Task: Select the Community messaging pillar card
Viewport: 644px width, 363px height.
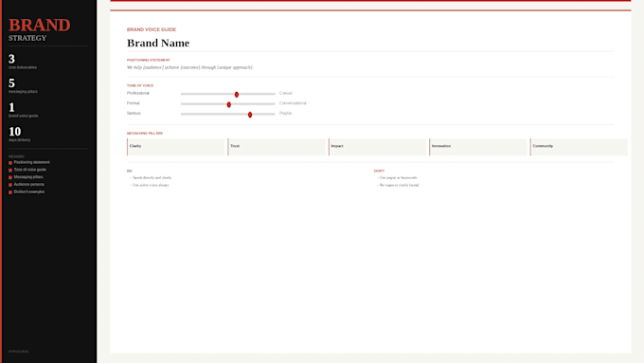Action: tap(579, 147)
